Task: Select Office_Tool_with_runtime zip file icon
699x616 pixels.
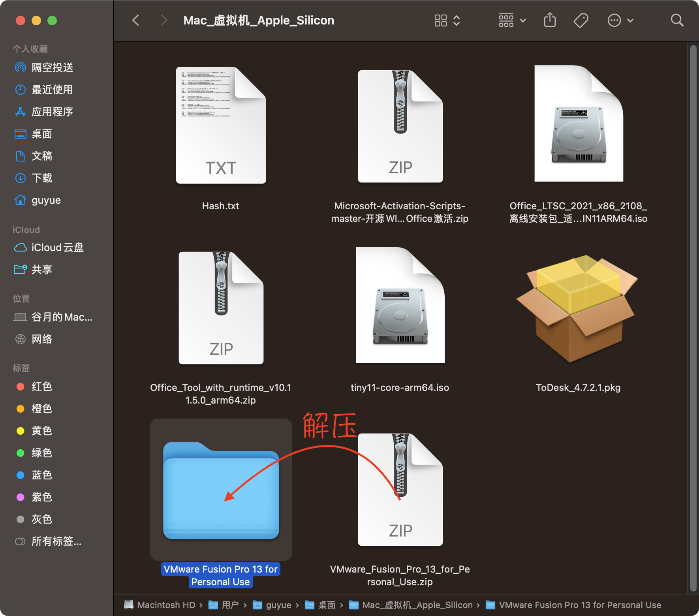Action: point(221,308)
